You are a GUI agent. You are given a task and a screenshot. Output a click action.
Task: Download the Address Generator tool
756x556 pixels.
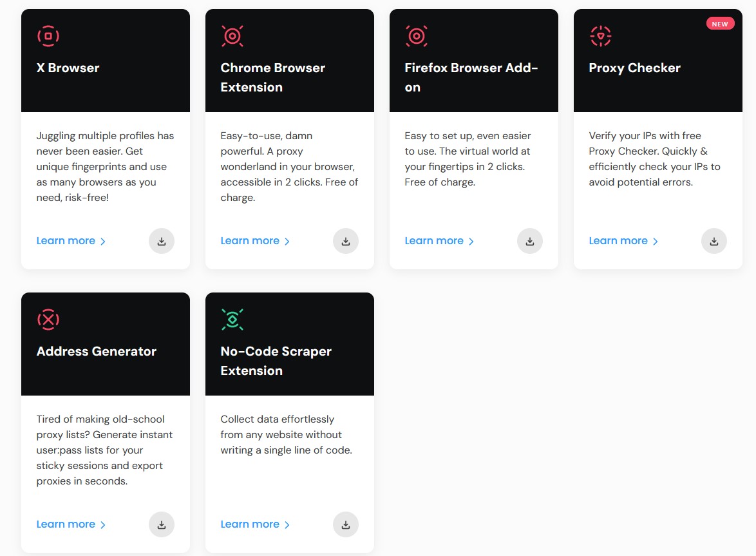coord(162,524)
